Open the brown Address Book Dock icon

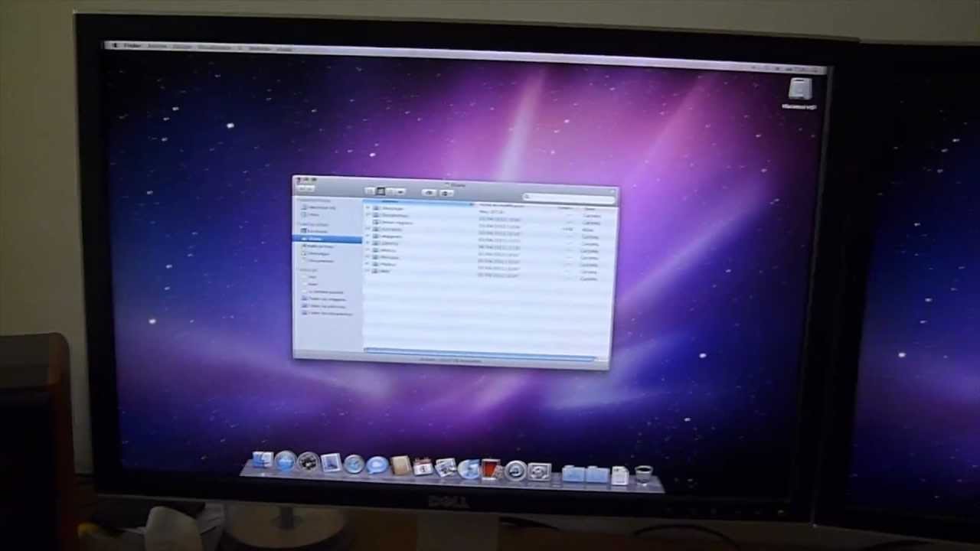[400, 465]
